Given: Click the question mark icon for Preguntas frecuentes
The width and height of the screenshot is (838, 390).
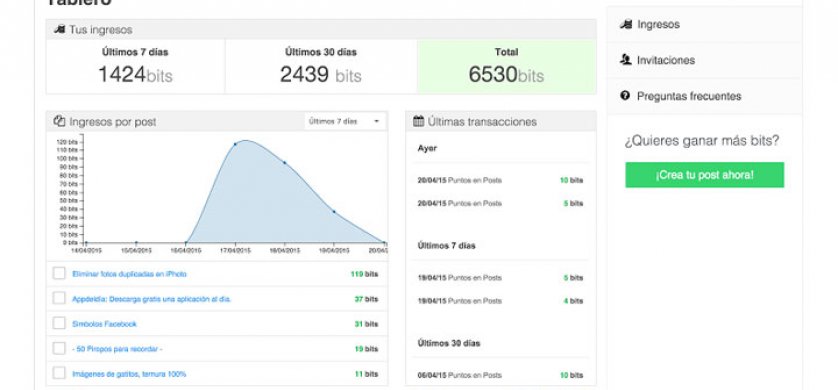Looking at the screenshot, I should click(x=625, y=96).
